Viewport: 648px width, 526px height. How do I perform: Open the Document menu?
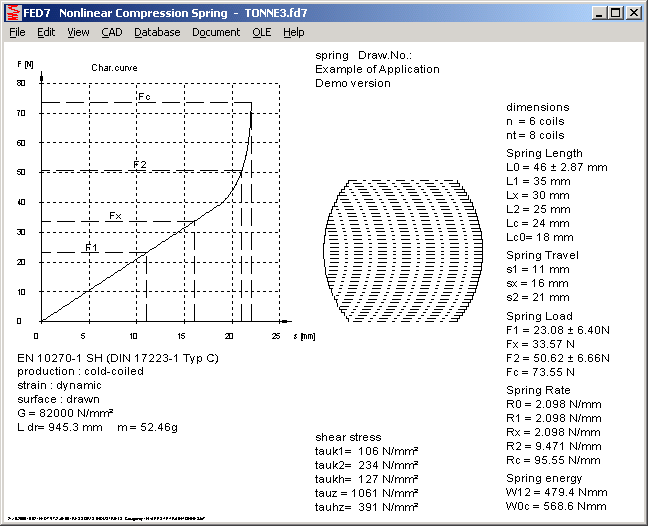216,32
